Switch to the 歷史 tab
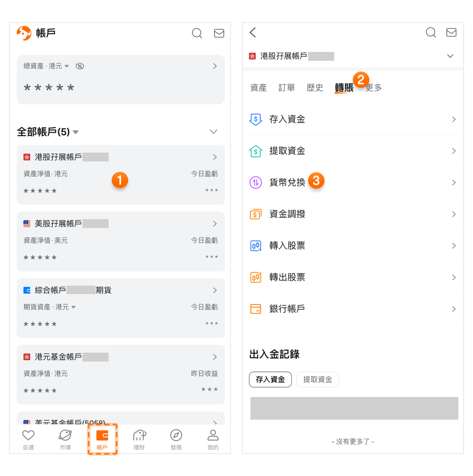The height and width of the screenshot is (476, 473). point(315,88)
